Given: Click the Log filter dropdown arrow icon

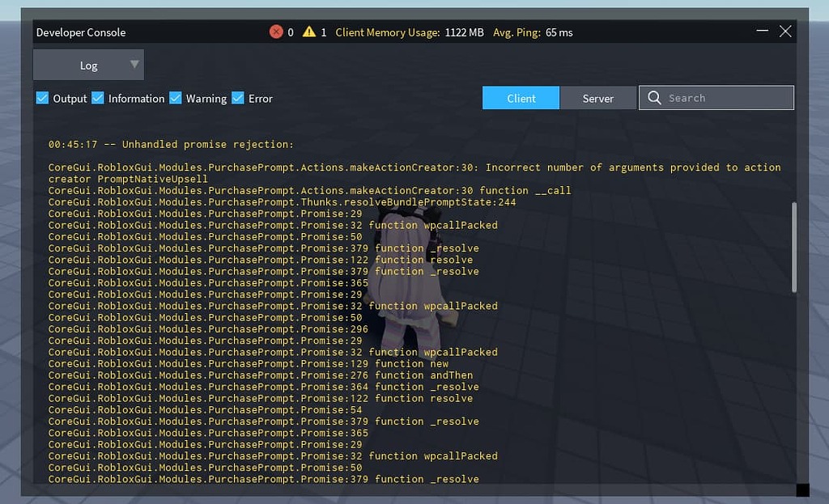Looking at the screenshot, I should (134, 65).
